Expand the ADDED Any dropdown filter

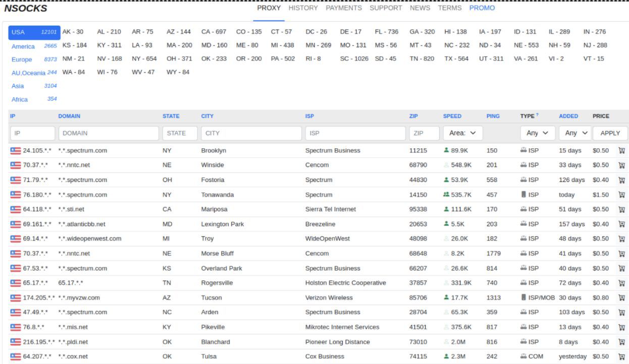pyautogui.click(x=575, y=133)
